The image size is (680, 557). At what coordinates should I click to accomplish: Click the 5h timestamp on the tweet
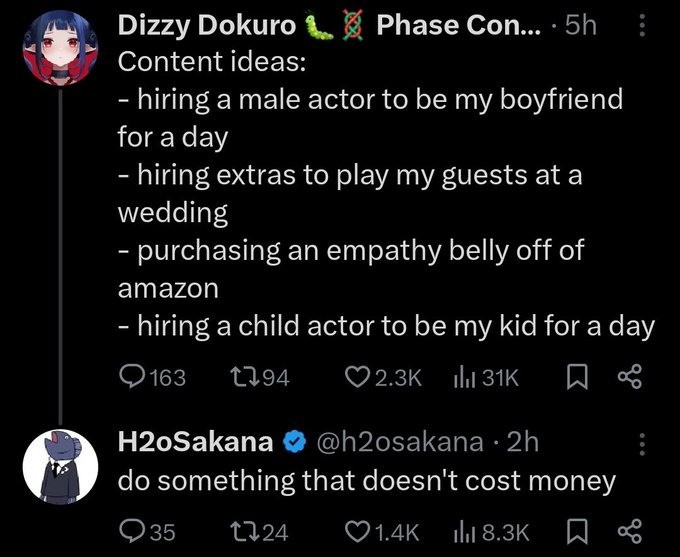(582, 27)
